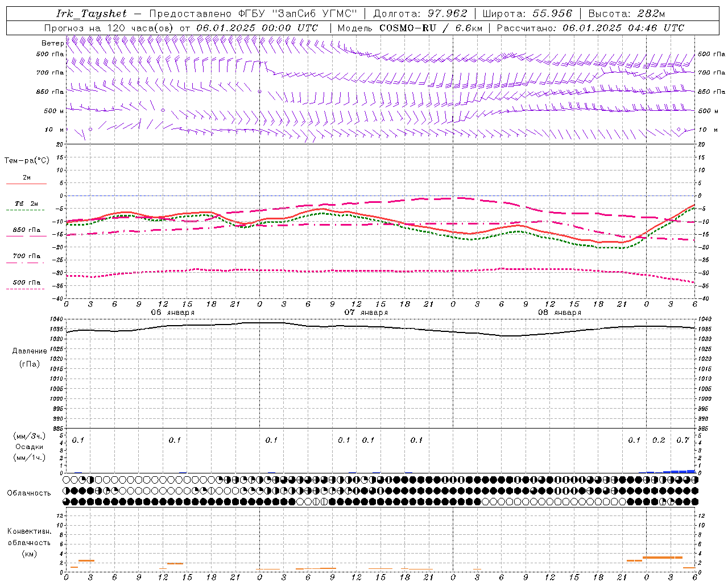728x582 pixels.
Task: Click the (мм/1ч.) units label
Action: (30, 458)
